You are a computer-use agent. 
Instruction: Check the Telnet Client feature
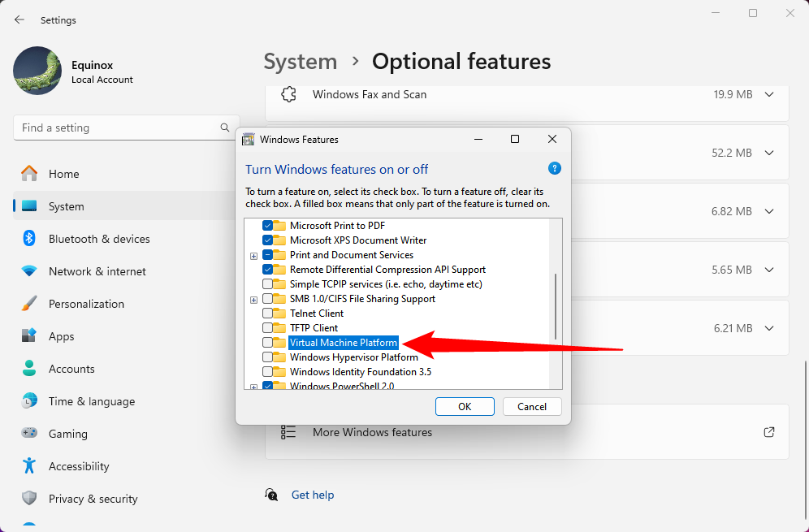tap(268, 314)
